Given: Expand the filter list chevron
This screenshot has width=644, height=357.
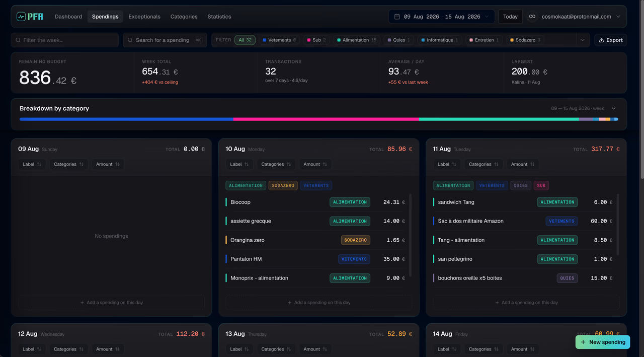Looking at the screenshot, I should point(583,40).
